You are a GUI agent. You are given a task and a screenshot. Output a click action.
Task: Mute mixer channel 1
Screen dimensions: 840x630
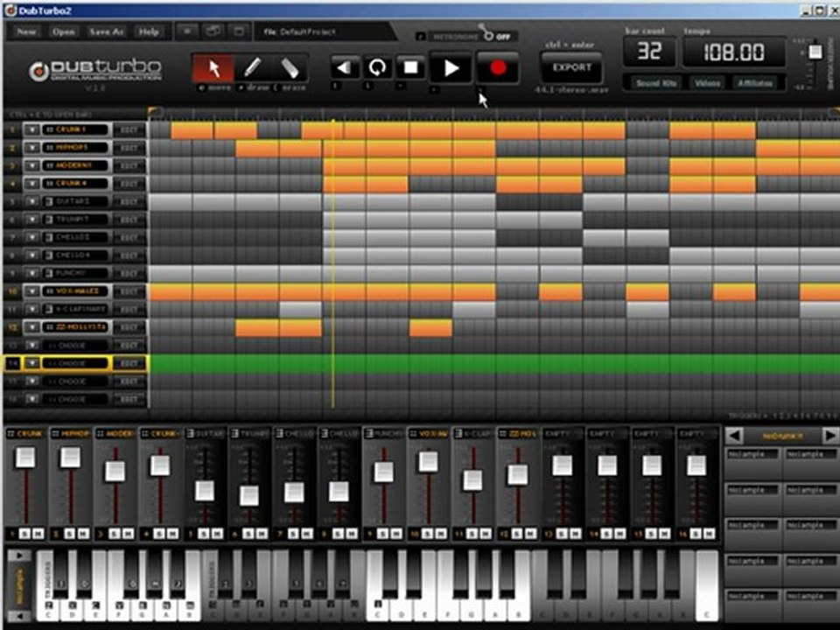[x=38, y=534]
